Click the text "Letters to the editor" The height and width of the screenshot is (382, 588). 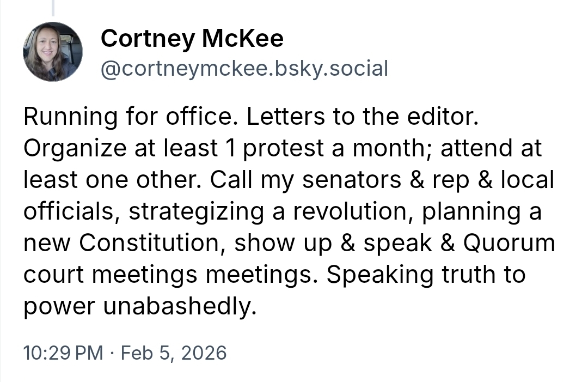[363, 117]
